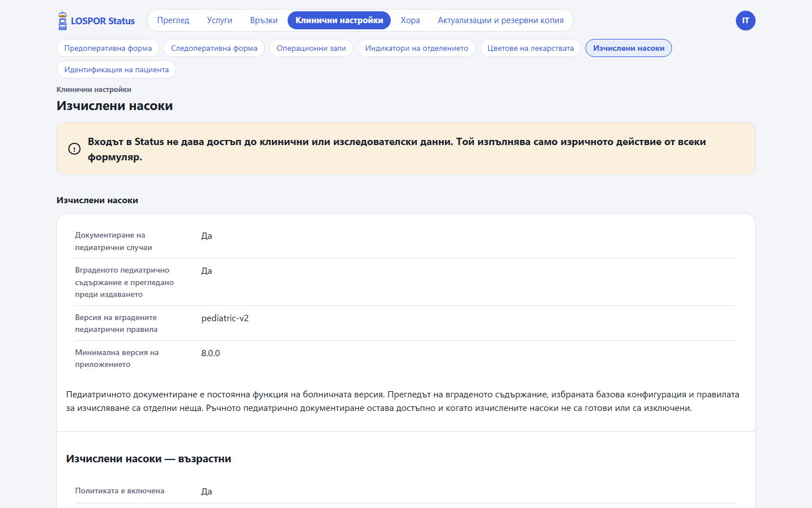Click the Минимална версия на приложението label
812x508 pixels.
pos(117,358)
